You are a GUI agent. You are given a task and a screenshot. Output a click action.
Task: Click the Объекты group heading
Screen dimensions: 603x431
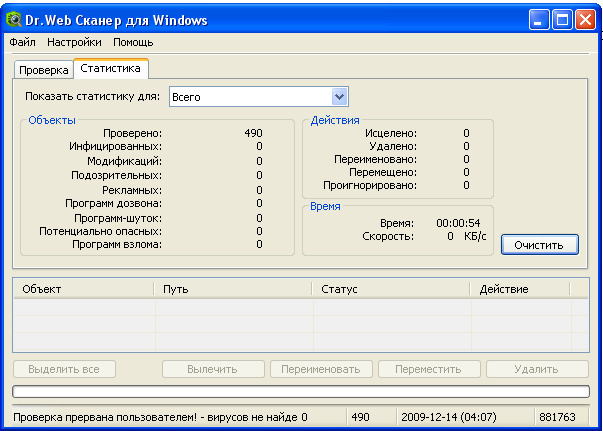[52, 120]
